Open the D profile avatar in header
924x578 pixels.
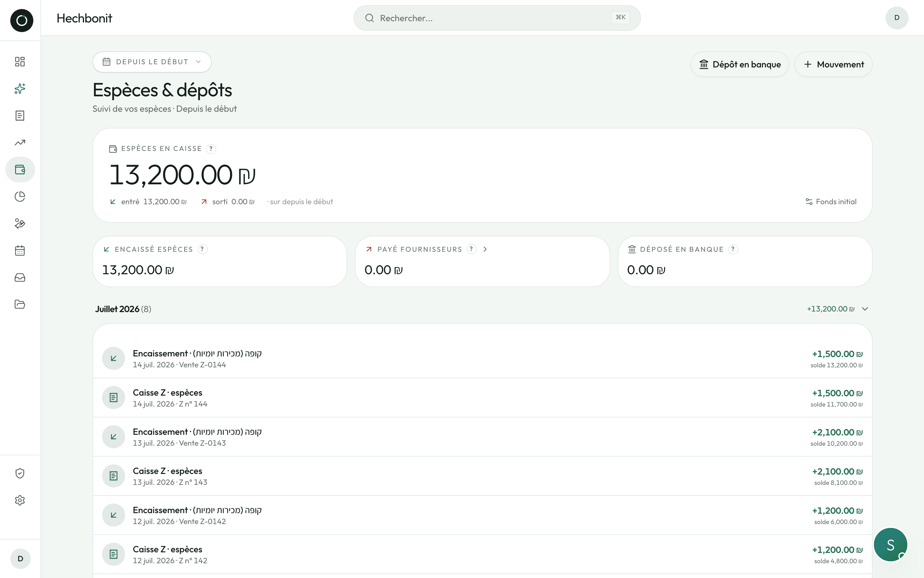(896, 18)
